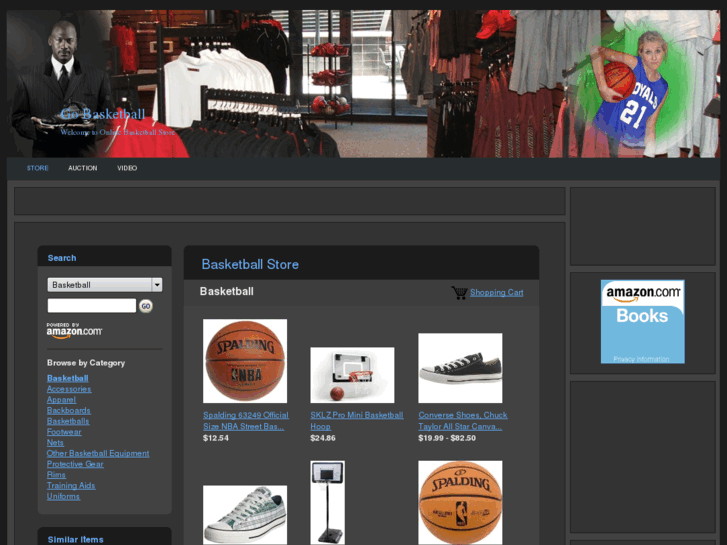727x545 pixels.
Task: Browse the Nets category
Action: pyautogui.click(x=55, y=442)
